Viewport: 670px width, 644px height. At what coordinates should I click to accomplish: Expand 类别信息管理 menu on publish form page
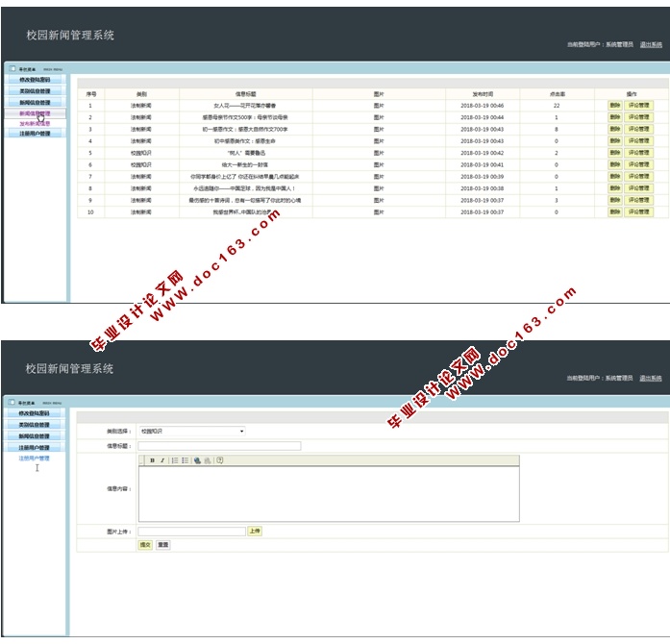35,425
